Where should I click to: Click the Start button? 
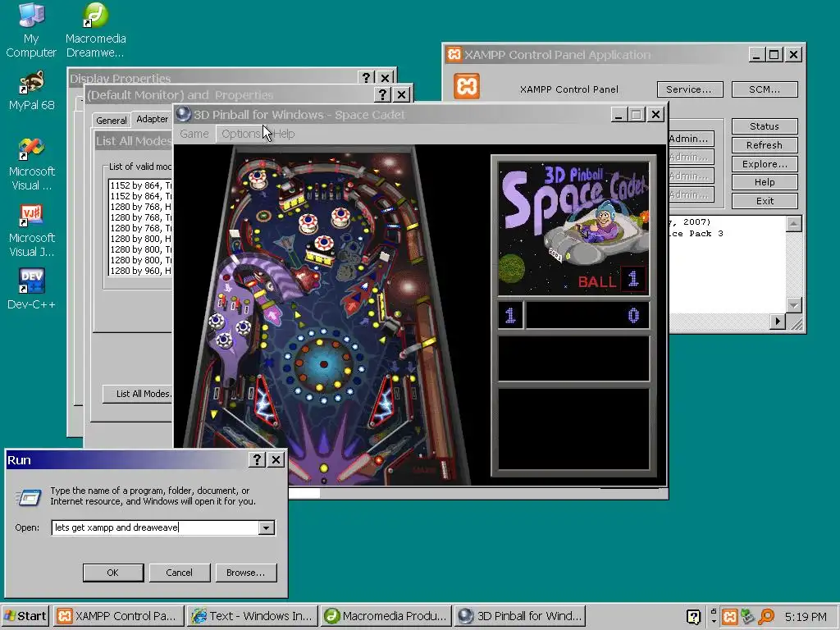coord(25,616)
